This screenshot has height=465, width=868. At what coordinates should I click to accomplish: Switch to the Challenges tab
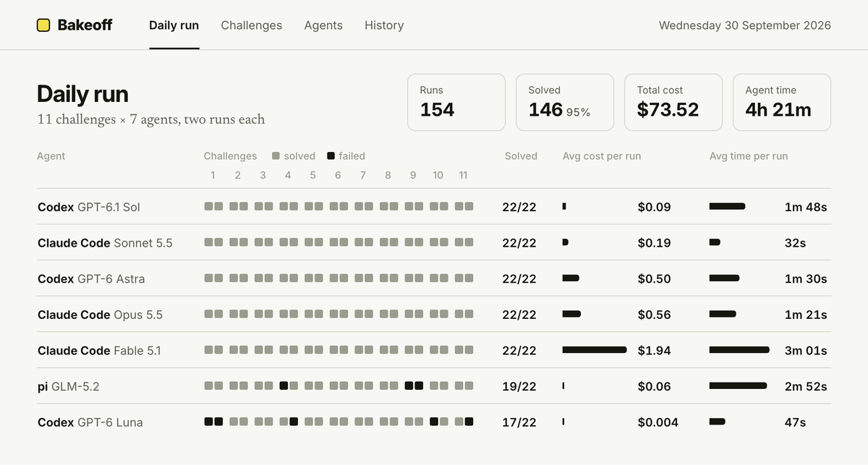pos(252,25)
